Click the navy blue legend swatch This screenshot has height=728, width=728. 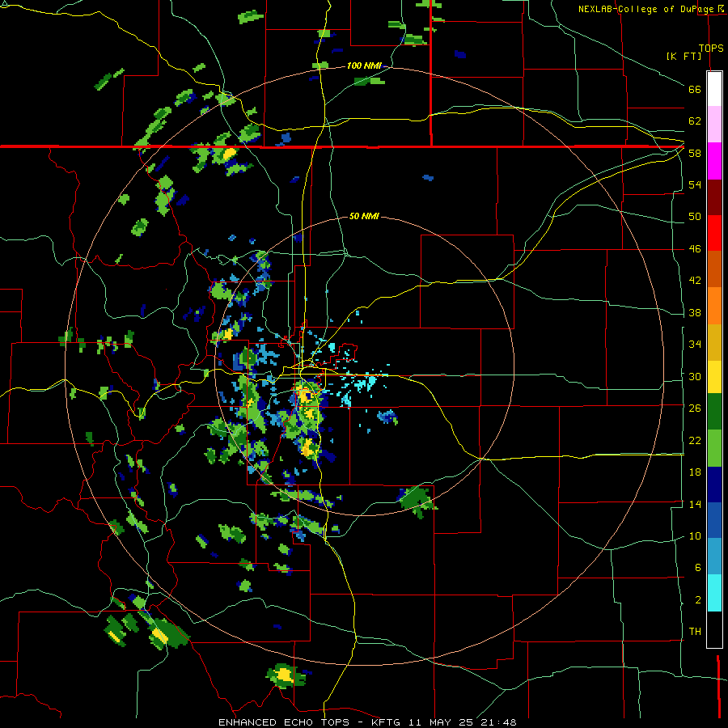[x=714, y=485]
